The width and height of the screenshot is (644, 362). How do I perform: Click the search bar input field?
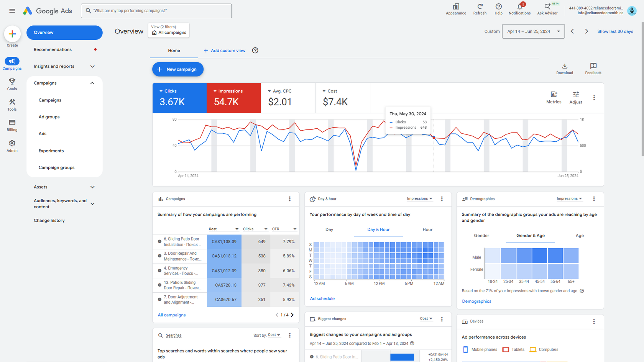156,11
